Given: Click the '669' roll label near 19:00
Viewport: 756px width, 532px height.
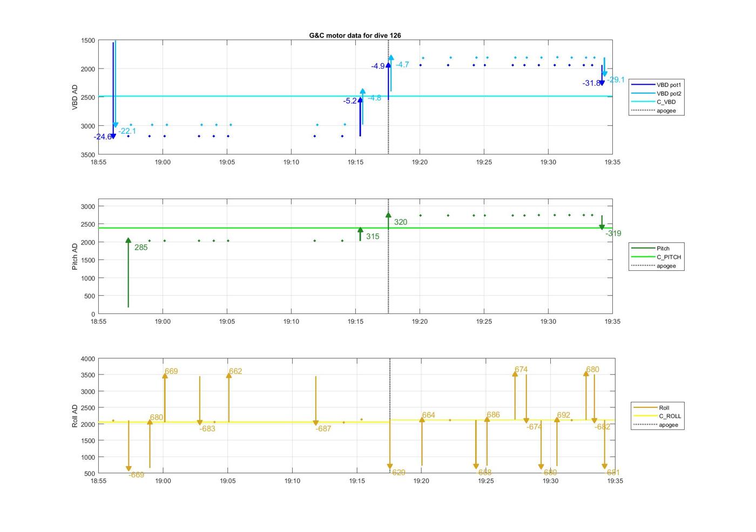Looking at the screenshot, I should pos(171,371).
